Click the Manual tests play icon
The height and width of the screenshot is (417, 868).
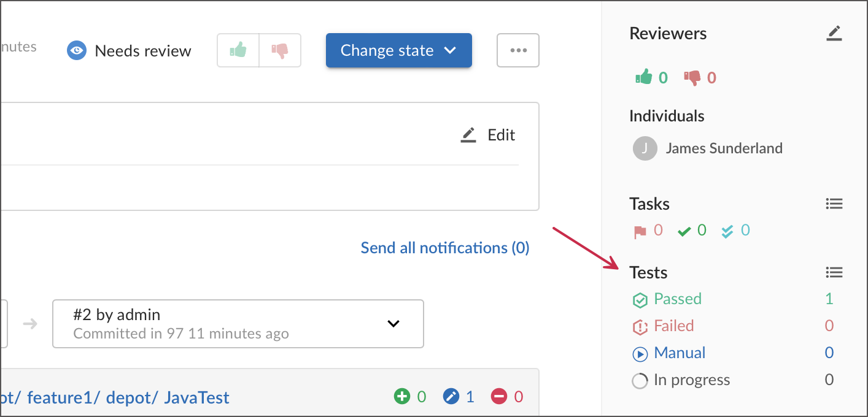pyautogui.click(x=640, y=354)
